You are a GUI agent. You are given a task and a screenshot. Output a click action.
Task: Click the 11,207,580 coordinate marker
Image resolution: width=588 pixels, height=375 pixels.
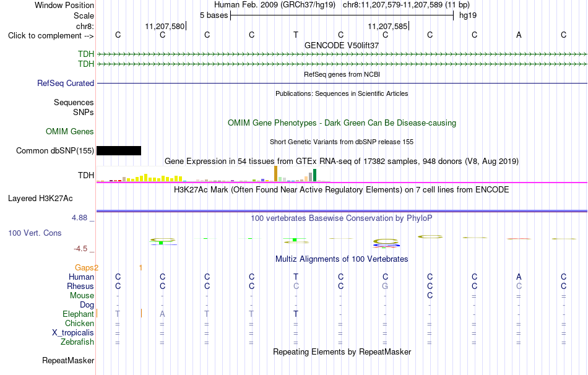click(x=165, y=26)
